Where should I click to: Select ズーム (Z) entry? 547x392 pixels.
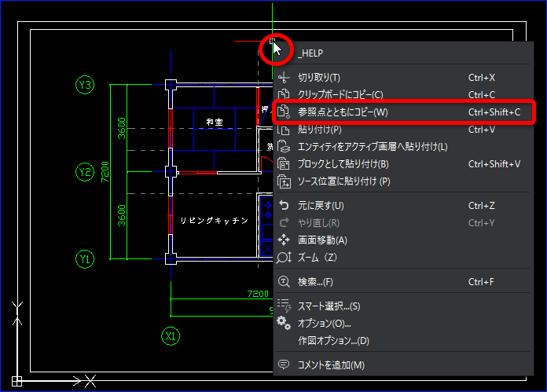403,258
